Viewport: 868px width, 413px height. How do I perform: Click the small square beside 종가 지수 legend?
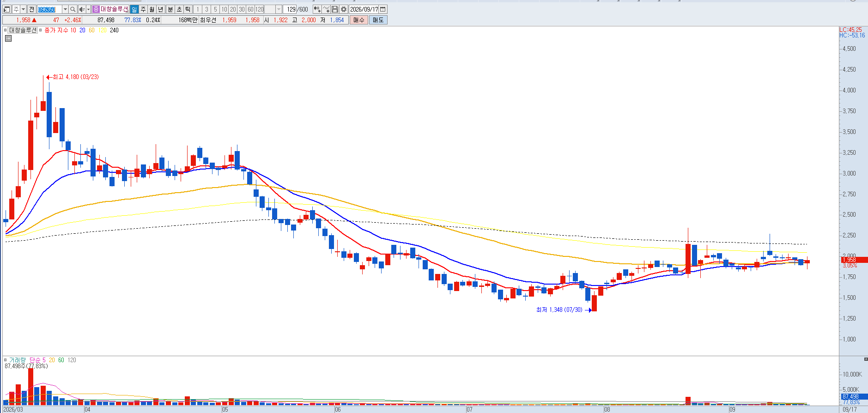pyautogui.click(x=41, y=30)
